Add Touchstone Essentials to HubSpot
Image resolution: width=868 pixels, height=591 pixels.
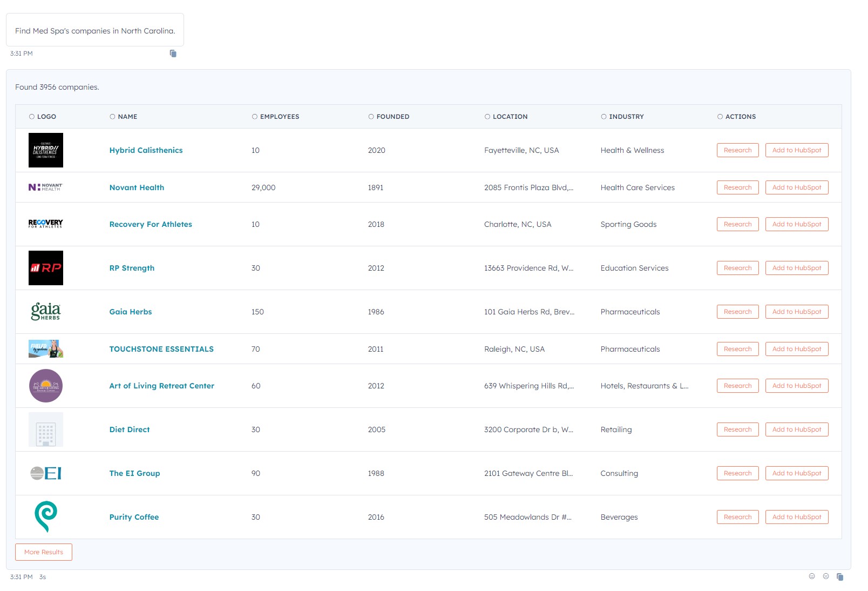797,349
